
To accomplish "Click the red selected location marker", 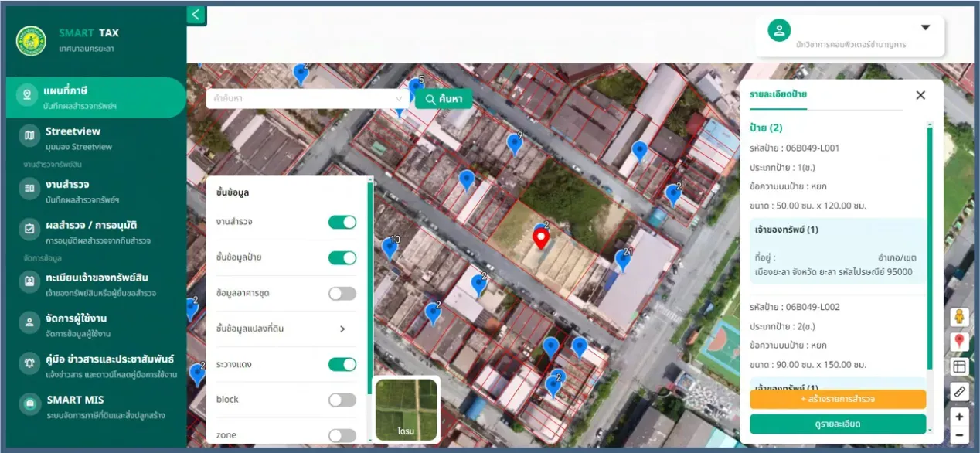I will tap(541, 239).
